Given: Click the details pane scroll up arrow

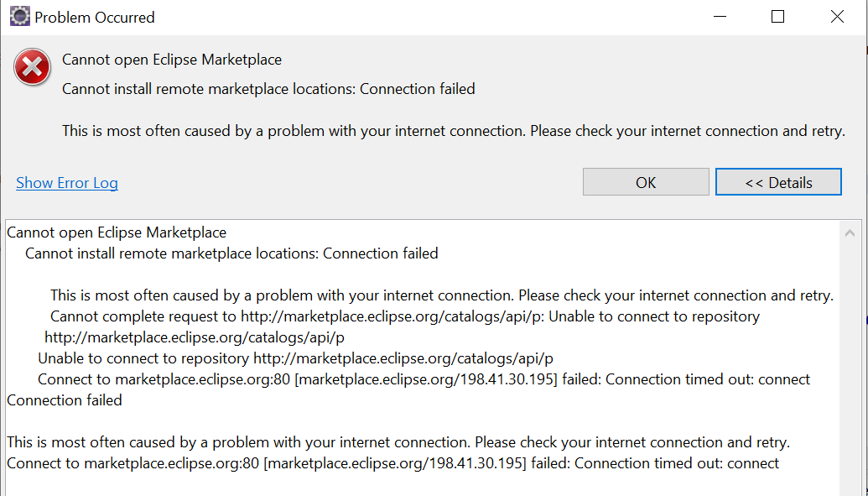Looking at the screenshot, I should click(x=850, y=232).
